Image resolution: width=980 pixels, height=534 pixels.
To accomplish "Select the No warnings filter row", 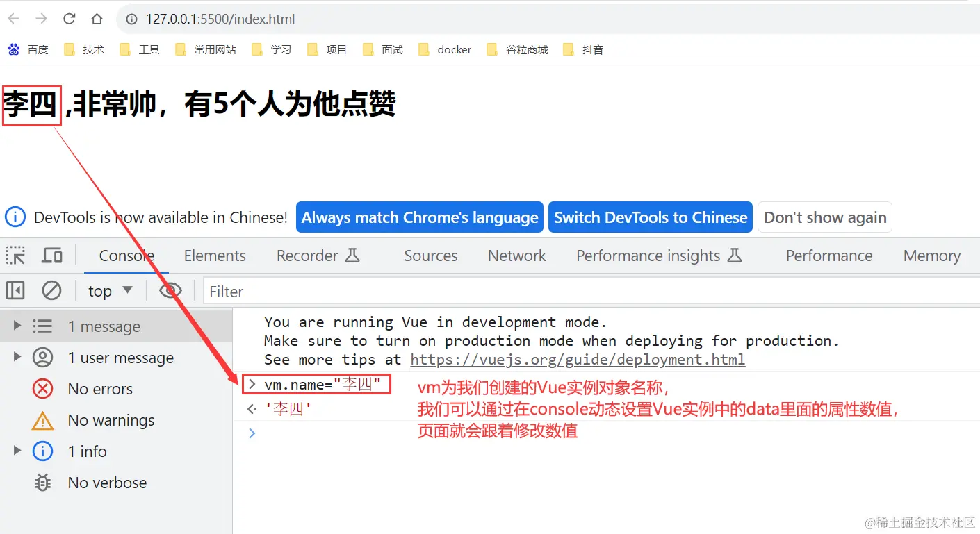I will (x=116, y=420).
